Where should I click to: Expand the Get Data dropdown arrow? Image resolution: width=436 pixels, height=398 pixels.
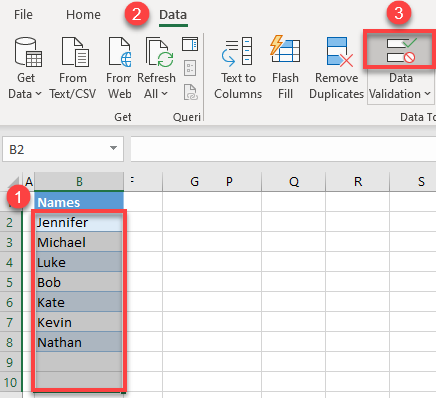38,94
